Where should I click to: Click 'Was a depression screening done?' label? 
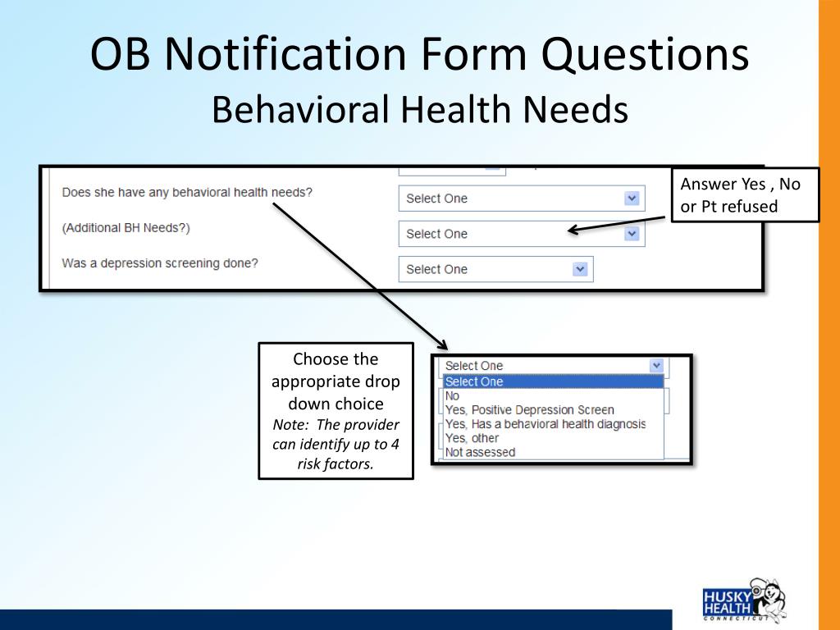(x=160, y=263)
